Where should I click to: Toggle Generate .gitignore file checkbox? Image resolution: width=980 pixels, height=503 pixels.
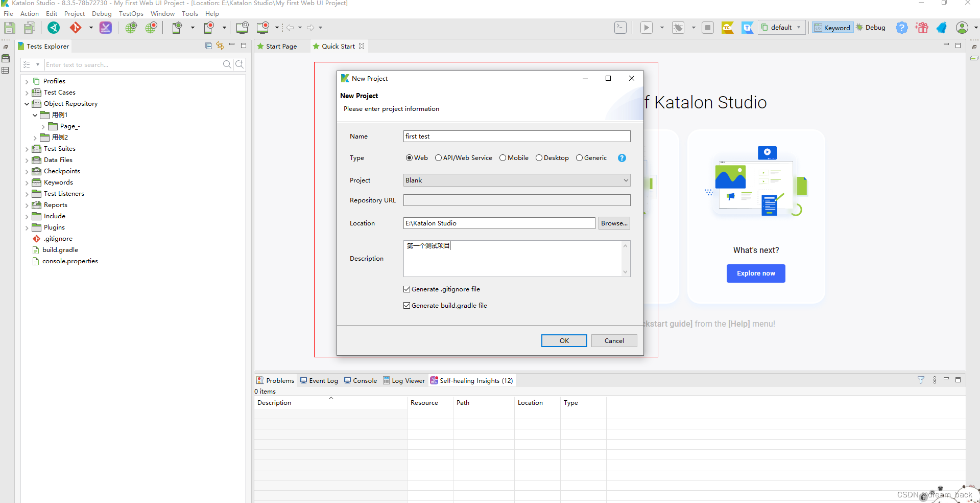[x=407, y=289]
